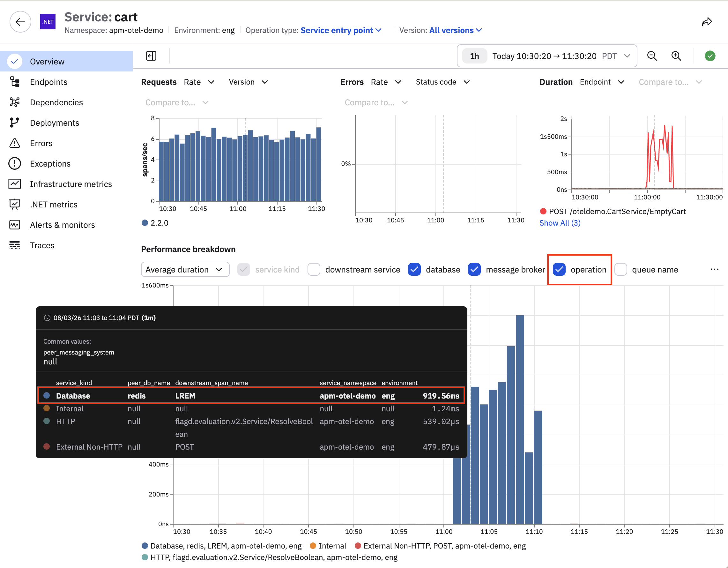Expand the Operation type Service entry point dropdown
The width and height of the screenshot is (728, 568).
pyautogui.click(x=341, y=30)
